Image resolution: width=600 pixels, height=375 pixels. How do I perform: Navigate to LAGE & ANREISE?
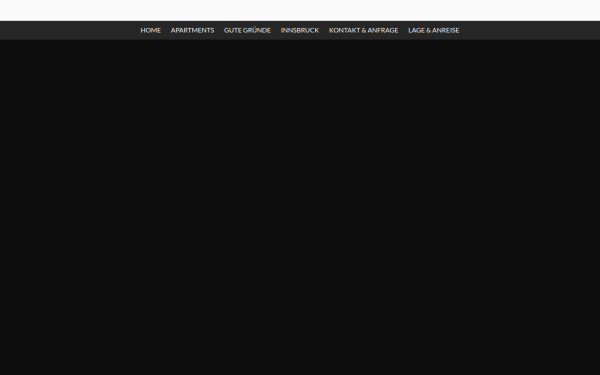434,30
